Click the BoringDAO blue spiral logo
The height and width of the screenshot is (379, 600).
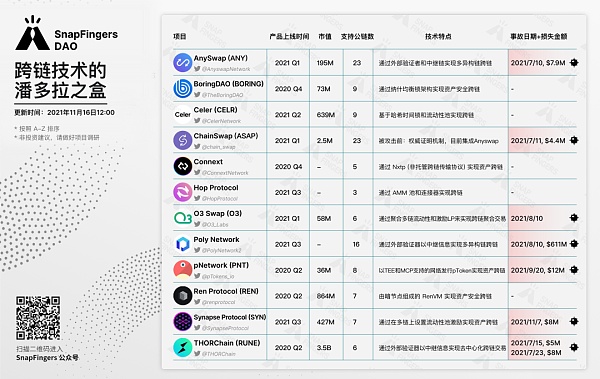point(183,88)
